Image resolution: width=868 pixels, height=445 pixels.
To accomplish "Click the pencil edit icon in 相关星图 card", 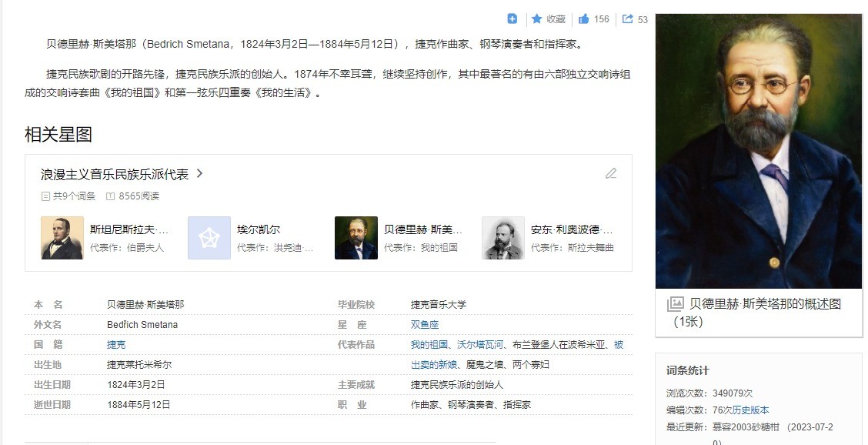I will 611,173.
